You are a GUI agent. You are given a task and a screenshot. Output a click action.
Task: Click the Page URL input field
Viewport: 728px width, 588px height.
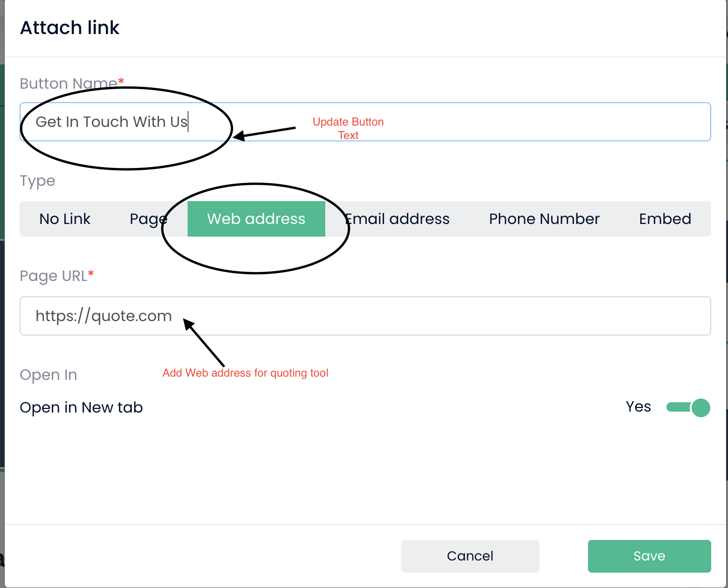[x=364, y=316]
